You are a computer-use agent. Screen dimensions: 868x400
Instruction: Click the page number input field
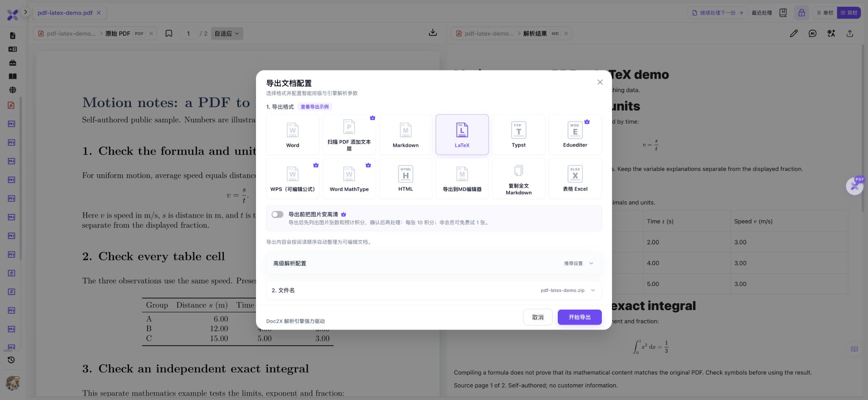pyautogui.click(x=188, y=34)
